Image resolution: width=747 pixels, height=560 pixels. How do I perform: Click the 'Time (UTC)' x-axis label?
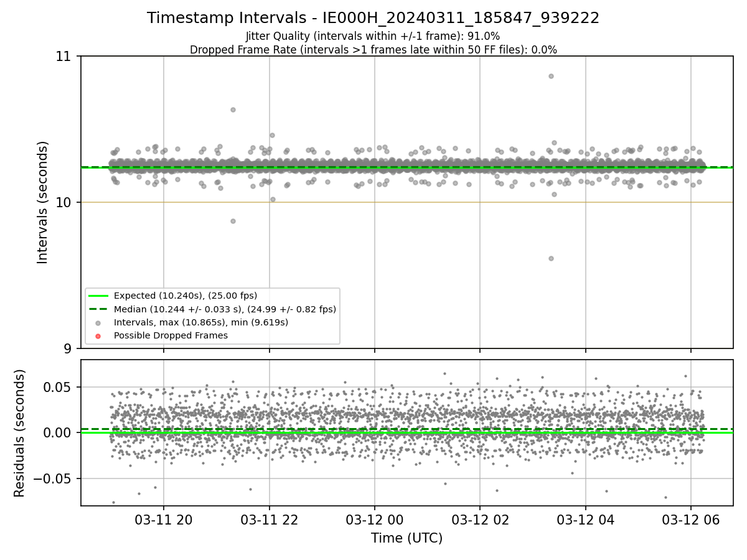click(x=406, y=538)
